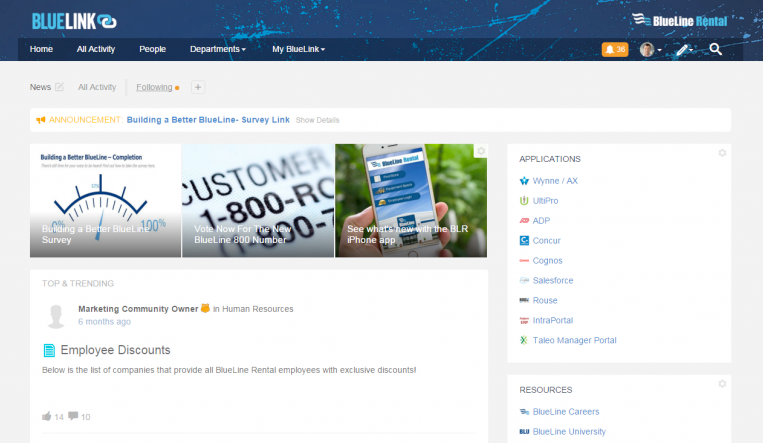Screen dimensions: 763x443
Task: Click the UltiPro application icon
Action: pos(524,201)
